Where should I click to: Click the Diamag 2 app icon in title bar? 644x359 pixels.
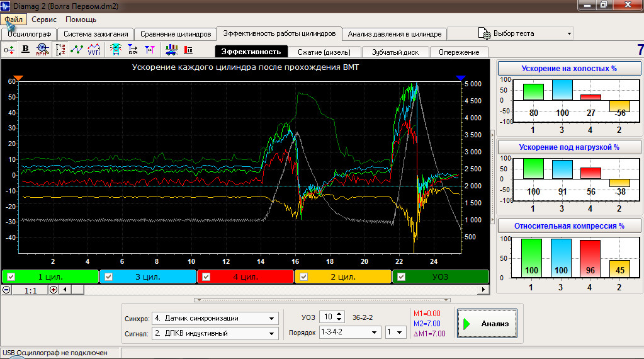pos(5,6)
